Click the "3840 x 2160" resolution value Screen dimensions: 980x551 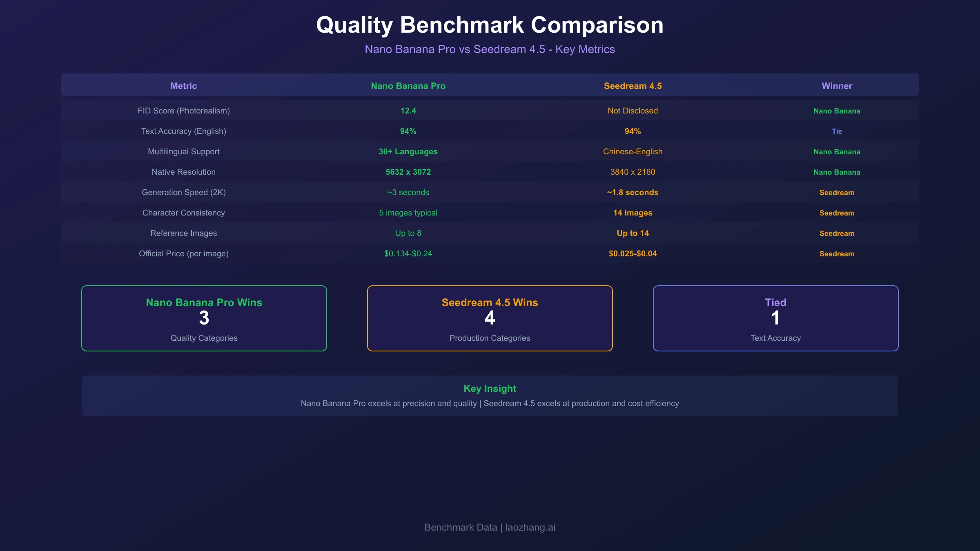tap(633, 172)
